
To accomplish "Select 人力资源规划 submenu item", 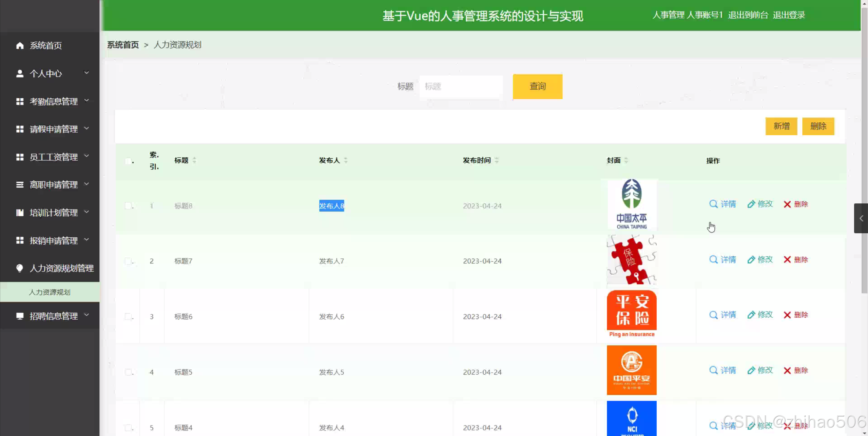I will (50, 292).
